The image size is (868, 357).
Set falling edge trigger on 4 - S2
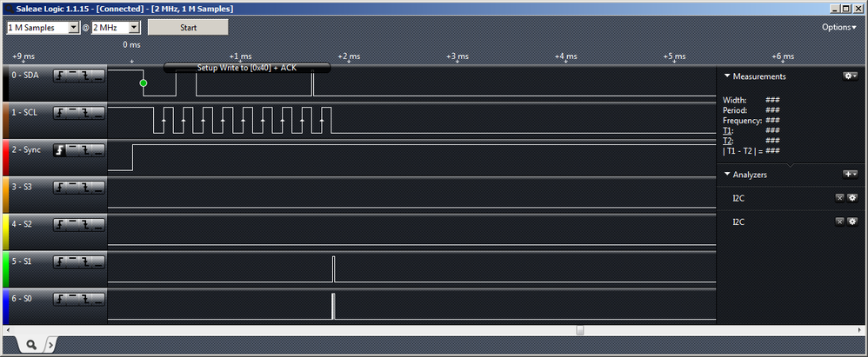pos(85,225)
